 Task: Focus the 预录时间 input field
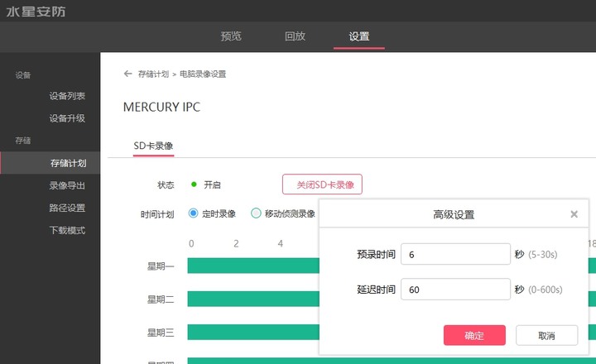pyautogui.click(x=455, y=254)
